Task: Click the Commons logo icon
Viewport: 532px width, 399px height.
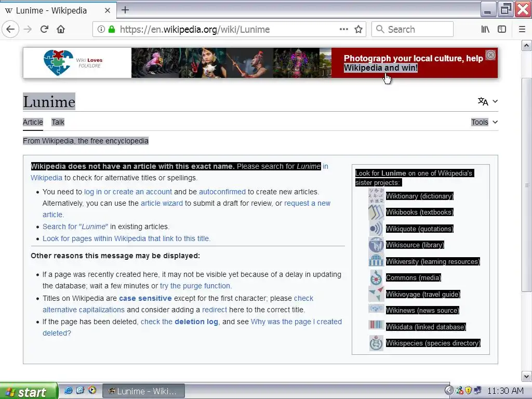Action: click(x=376, y=277)
